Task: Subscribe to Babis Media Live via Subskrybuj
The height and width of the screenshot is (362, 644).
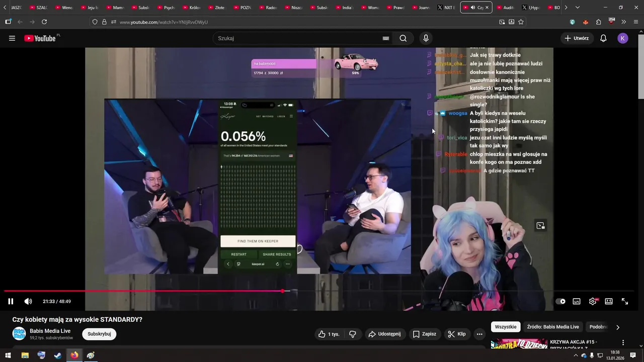Action: [99, 334]
